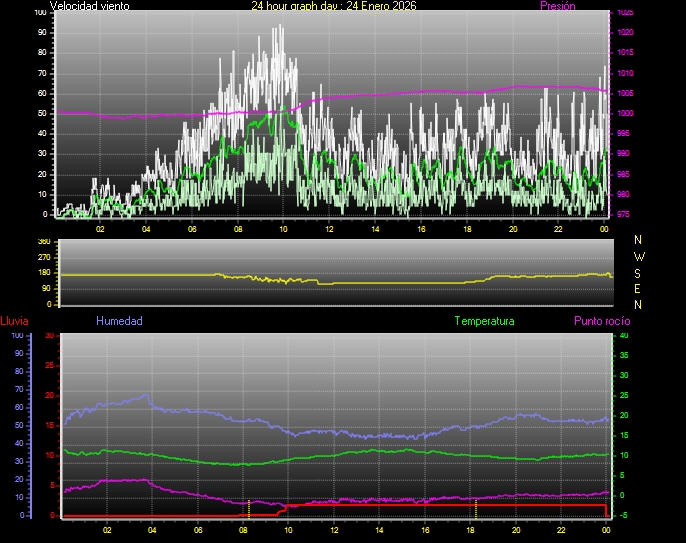Click the 40 value on temperature axis

[625, 336]
